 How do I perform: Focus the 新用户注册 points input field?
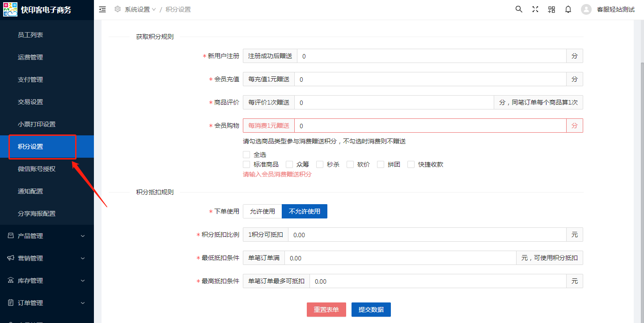[432, 56]
